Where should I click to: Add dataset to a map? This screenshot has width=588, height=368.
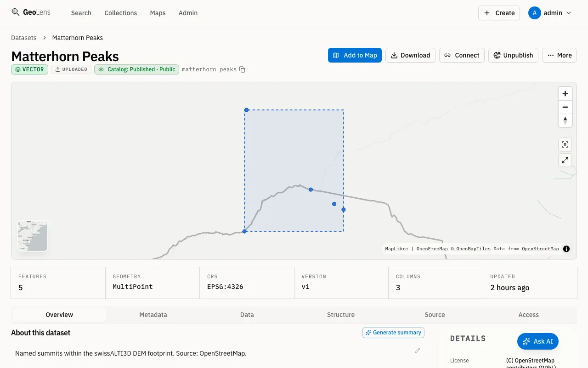[x=355, y=55]
